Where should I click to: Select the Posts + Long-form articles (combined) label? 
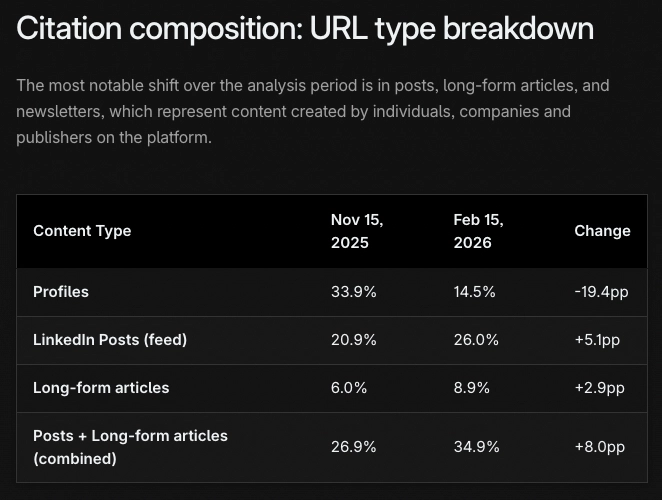click(130, 447)
